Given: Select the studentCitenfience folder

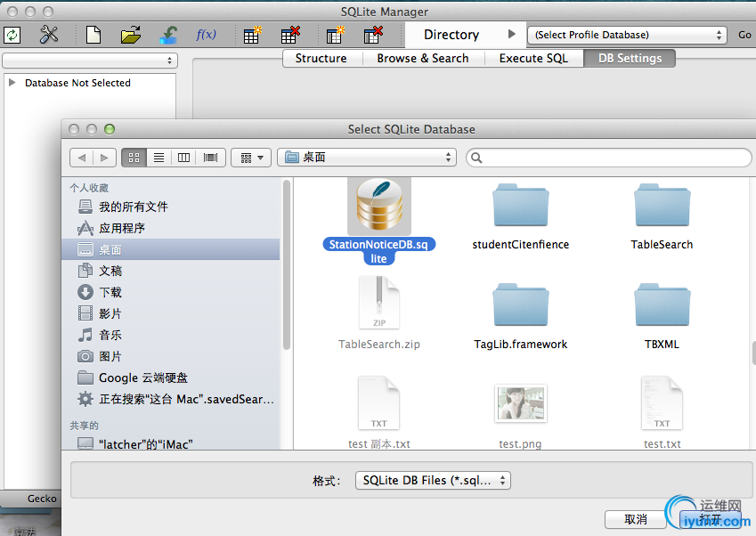Looking at the screenshot, I should coord(520,205).
